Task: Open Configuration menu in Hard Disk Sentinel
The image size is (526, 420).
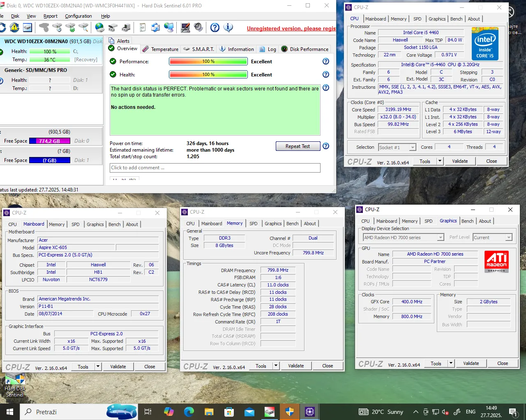Action: (78, 16)
